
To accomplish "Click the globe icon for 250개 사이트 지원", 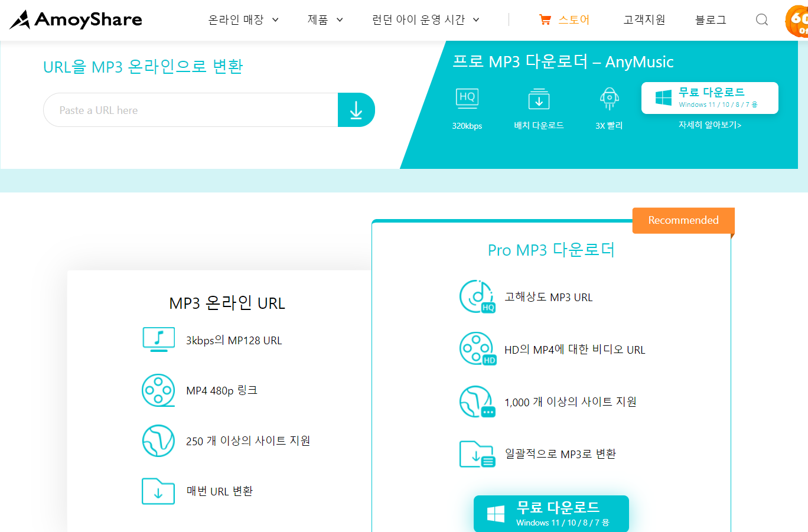I will tap(158, 440).
